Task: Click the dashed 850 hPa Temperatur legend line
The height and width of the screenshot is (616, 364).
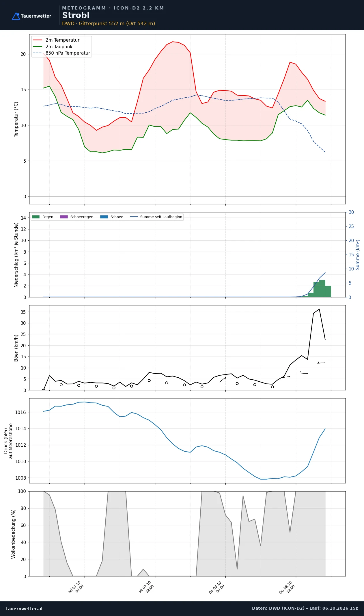Action: pyautogui.click(x=38, y=53)
